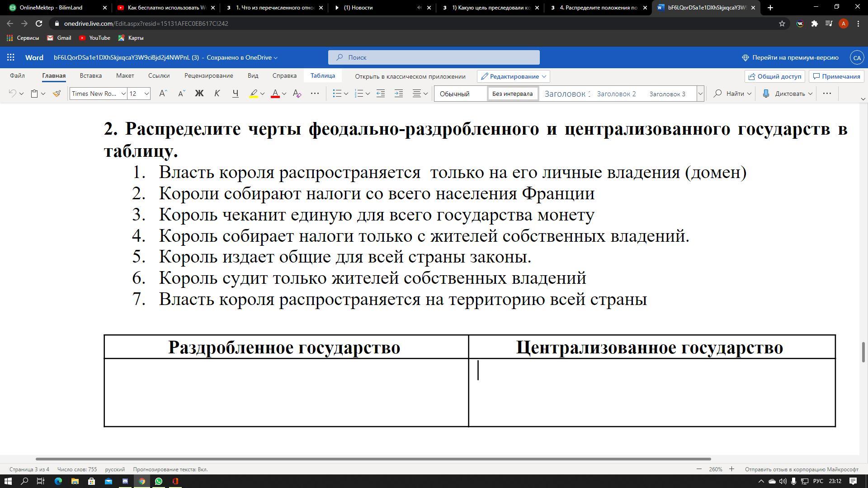868x488 pixels.
Task: Click the русский language indicator
Action: point(115,469)
